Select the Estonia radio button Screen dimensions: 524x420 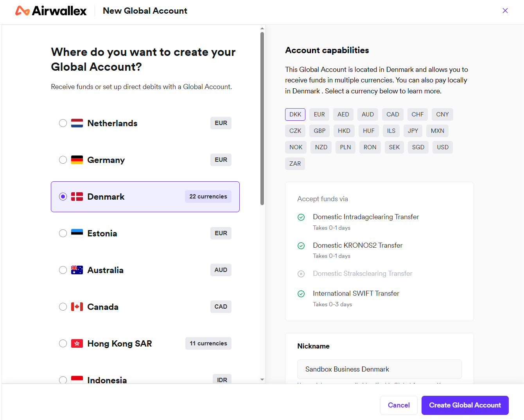pyautogui.click(x=63, y=233)
